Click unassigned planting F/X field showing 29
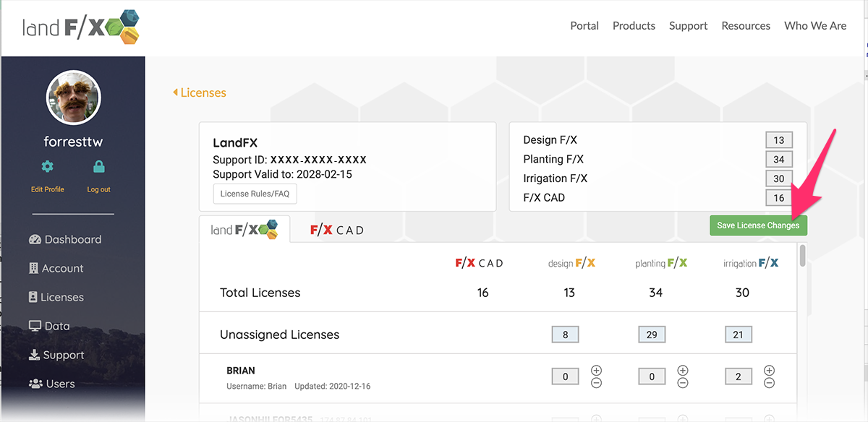Screen dimensions: 868x422 [652, 335]
